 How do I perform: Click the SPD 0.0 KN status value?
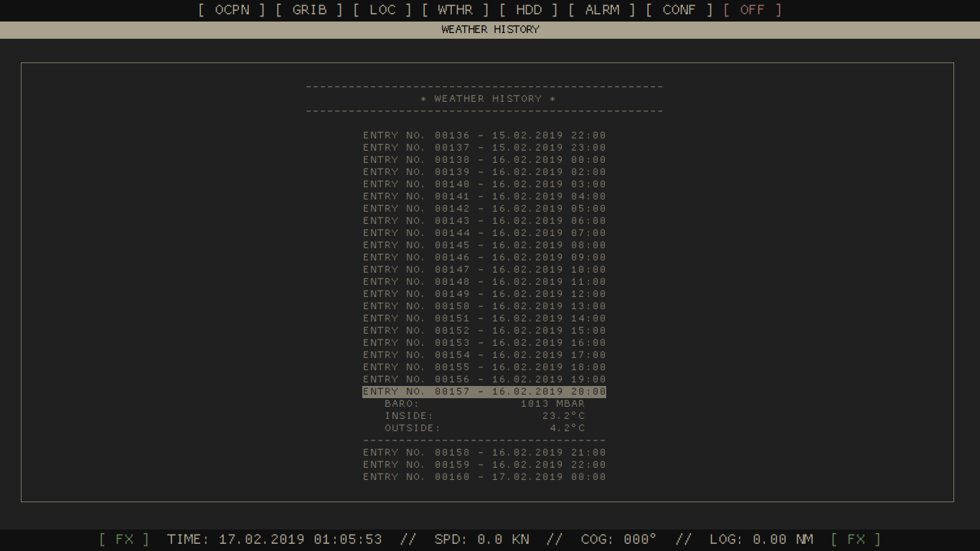point(482,539)
